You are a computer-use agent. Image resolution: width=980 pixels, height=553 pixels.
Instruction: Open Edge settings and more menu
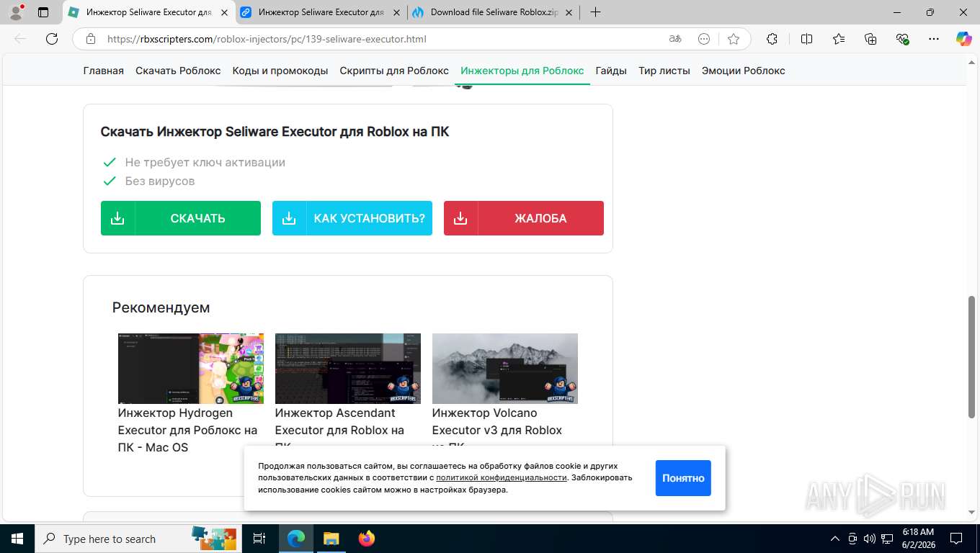tap(934, 39)
